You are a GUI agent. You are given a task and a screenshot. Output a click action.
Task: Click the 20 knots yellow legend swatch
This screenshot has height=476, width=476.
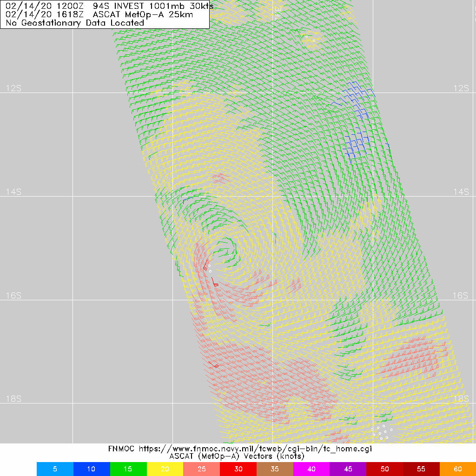click(165, 469)
